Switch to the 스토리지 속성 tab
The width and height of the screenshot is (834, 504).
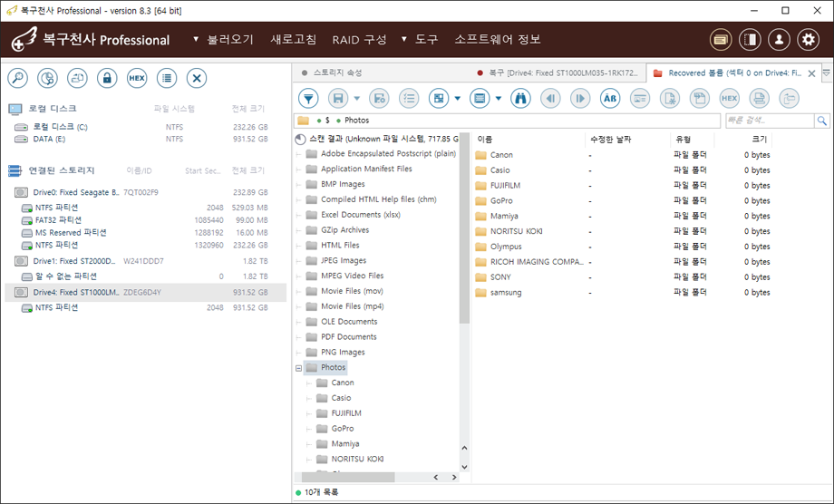tap(338, 73)
